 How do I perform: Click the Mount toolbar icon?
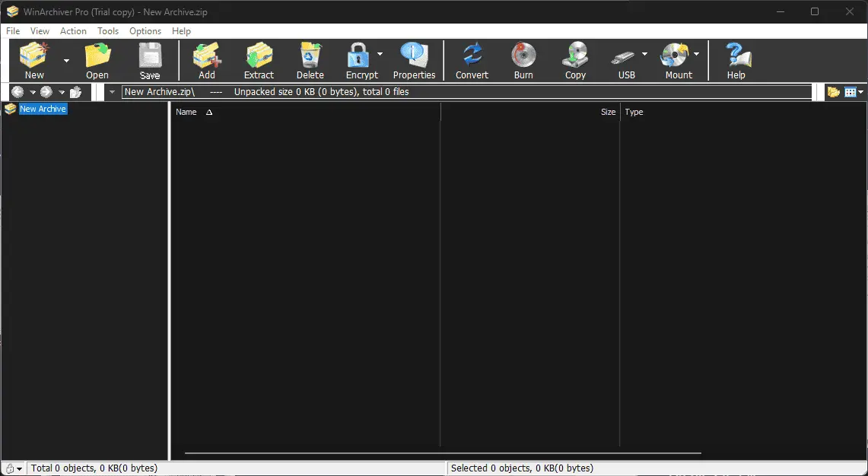pos(675,56)
